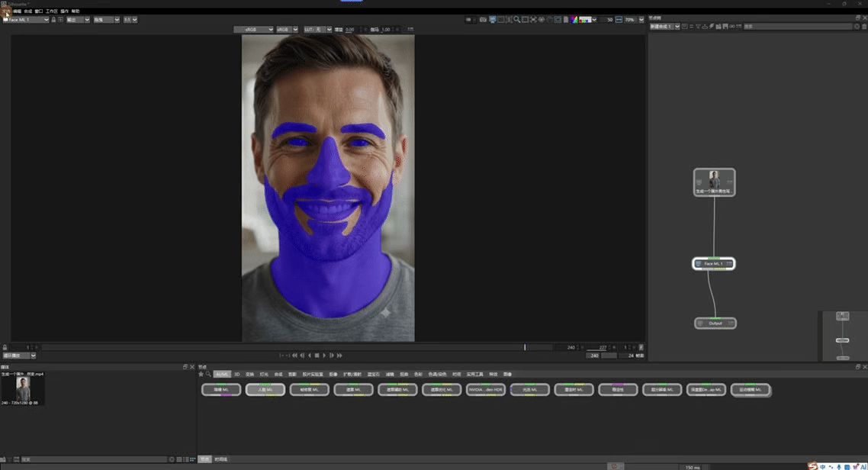868x470 pixels.
Task: Switch to the 时间线 tab at bottom
Action: coord(221,459)
